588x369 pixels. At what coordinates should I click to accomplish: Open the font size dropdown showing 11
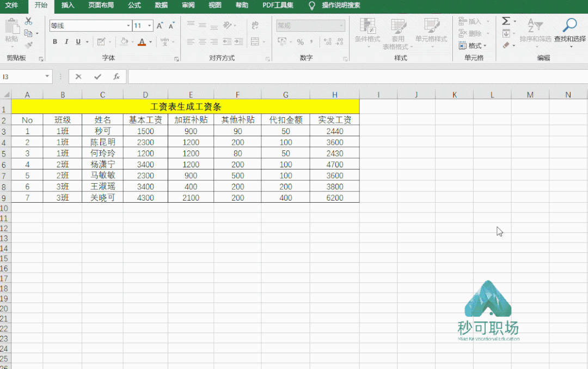pyautogui.click(x=149, y=26)
